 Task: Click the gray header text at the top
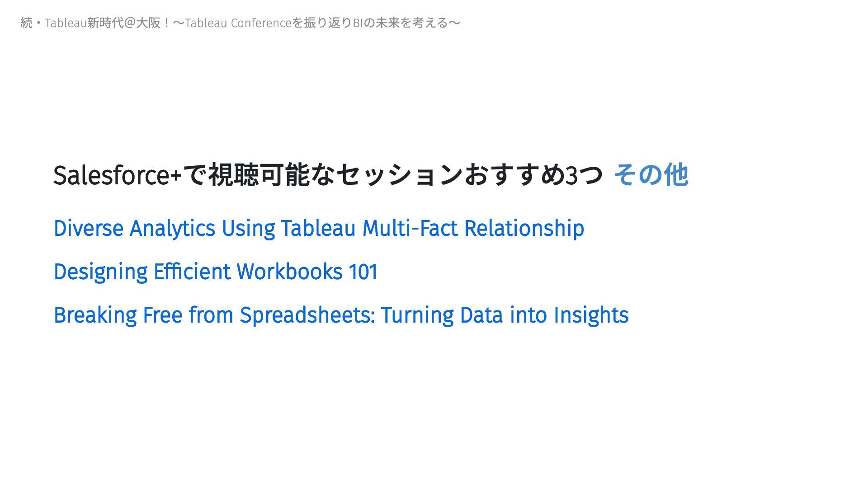(240, 23)
